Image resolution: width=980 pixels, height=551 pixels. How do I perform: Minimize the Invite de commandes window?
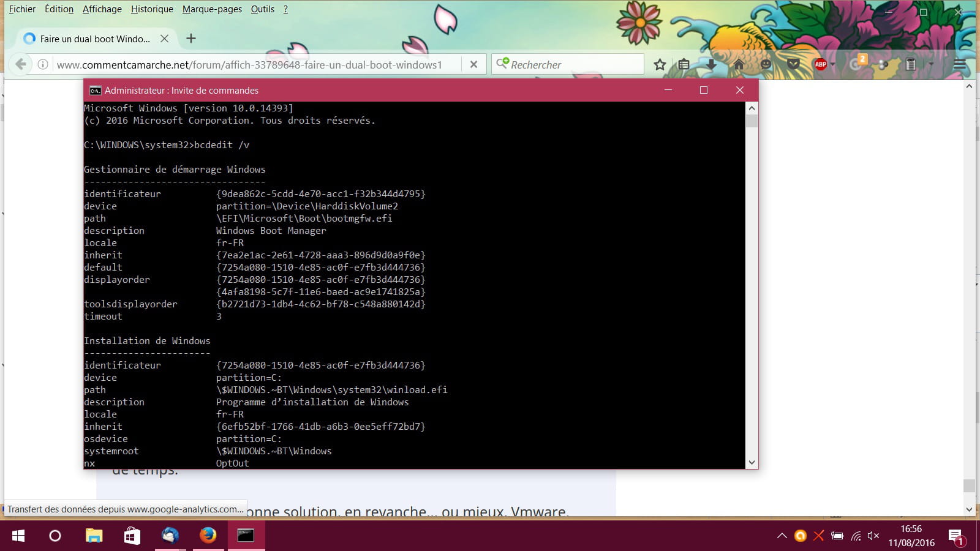[668, 90]
